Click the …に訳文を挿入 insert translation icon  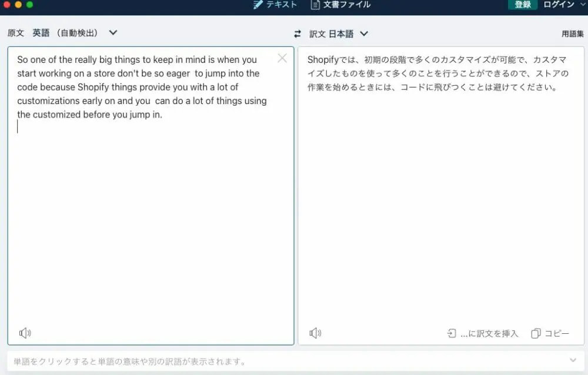[x=452, y=333]
